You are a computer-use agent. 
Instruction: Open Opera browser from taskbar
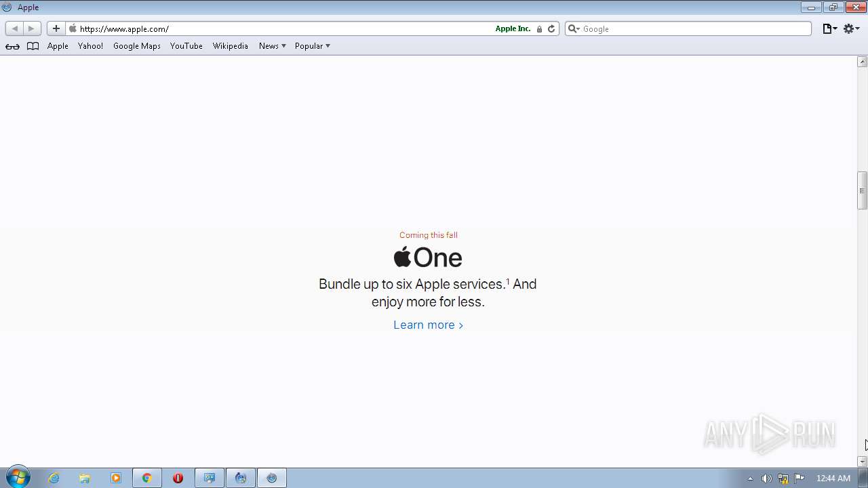[178, 478]
